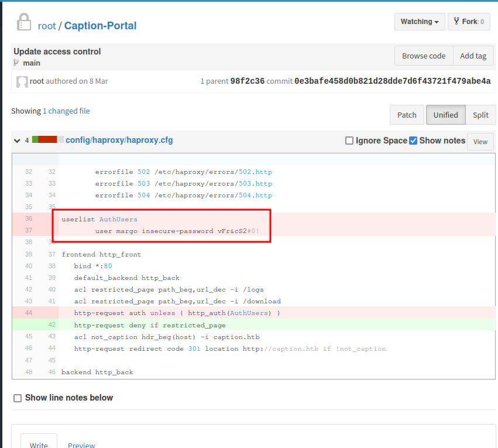
Task: Click the Patch button
Action: pos(407,115)
